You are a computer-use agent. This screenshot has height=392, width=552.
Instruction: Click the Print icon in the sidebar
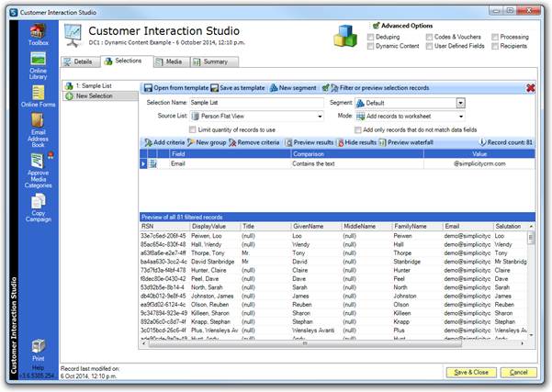click(38, 351)
